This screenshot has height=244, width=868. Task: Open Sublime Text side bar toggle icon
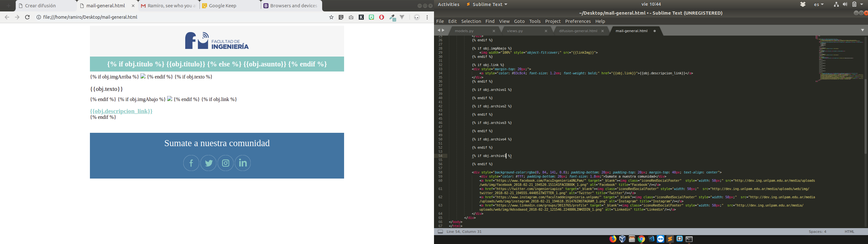point(440,232)
